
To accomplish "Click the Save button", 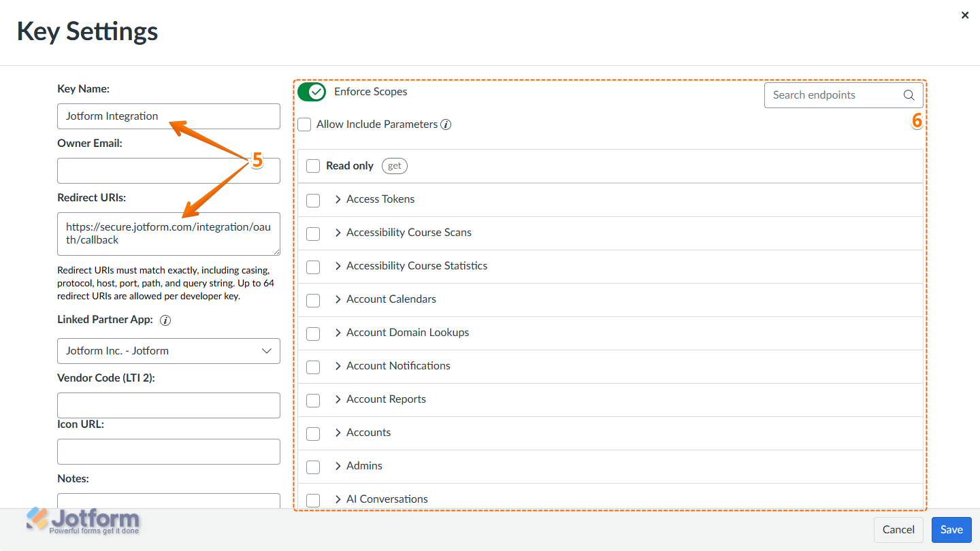I will pos(951,530).
